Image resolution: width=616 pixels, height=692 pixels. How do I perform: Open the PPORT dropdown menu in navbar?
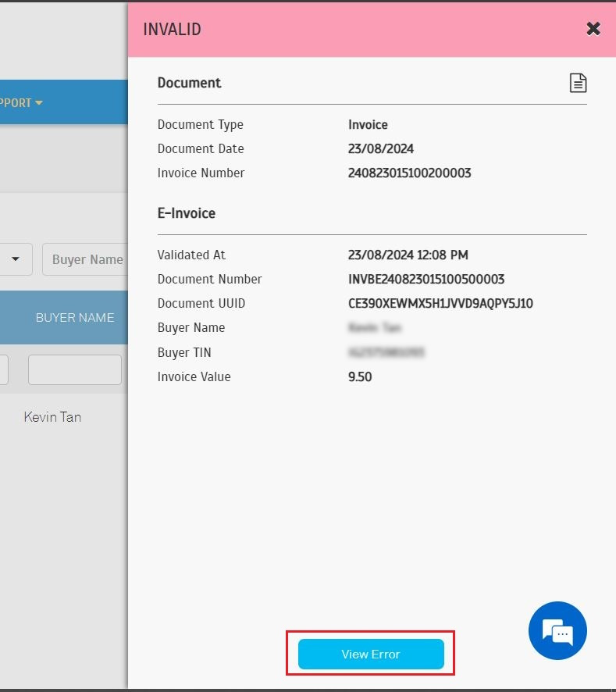tap(22, 102)
